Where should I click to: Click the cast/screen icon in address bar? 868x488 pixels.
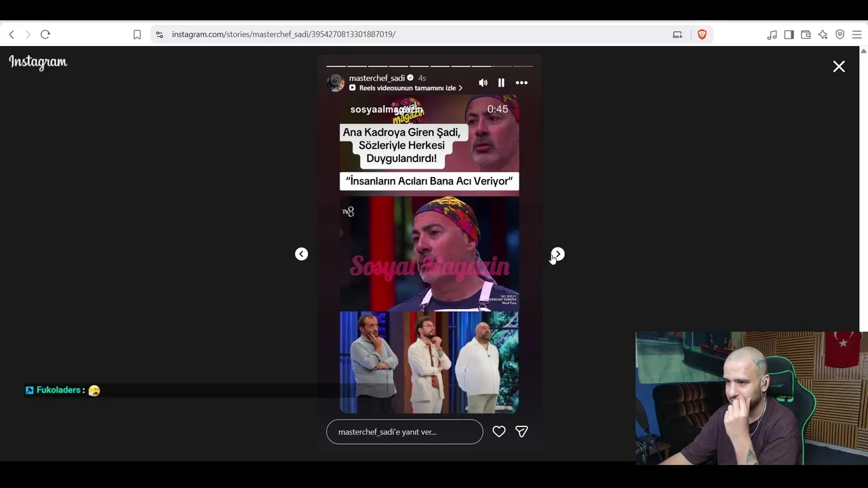677,35
